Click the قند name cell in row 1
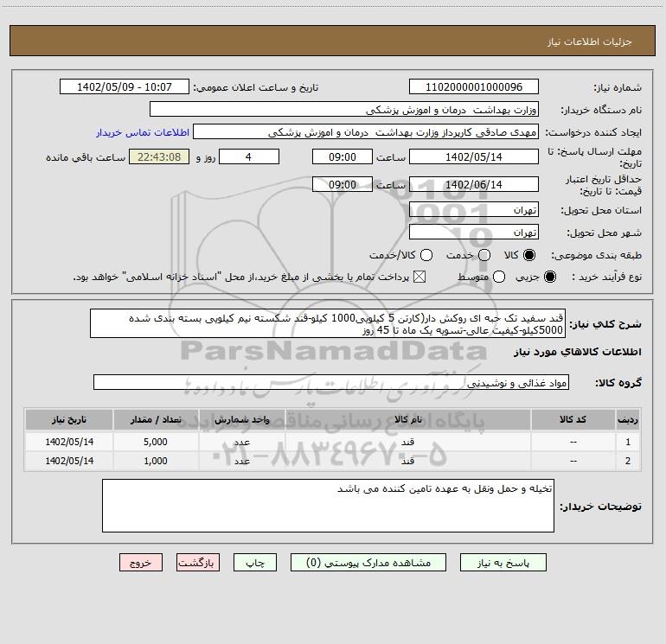 click(408, 442)
